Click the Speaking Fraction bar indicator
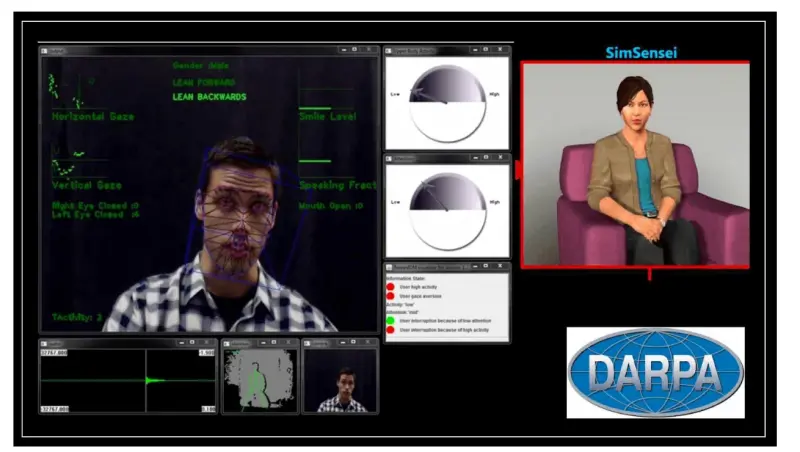The height and width of the screenshot is (452, 800). click(x=315, y=161)
